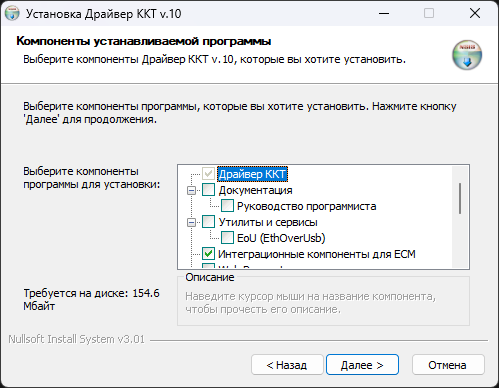Select Интеграционные компоненты для ЕСМ label
This screenshot has width=499, height=388.
[317, 254]
